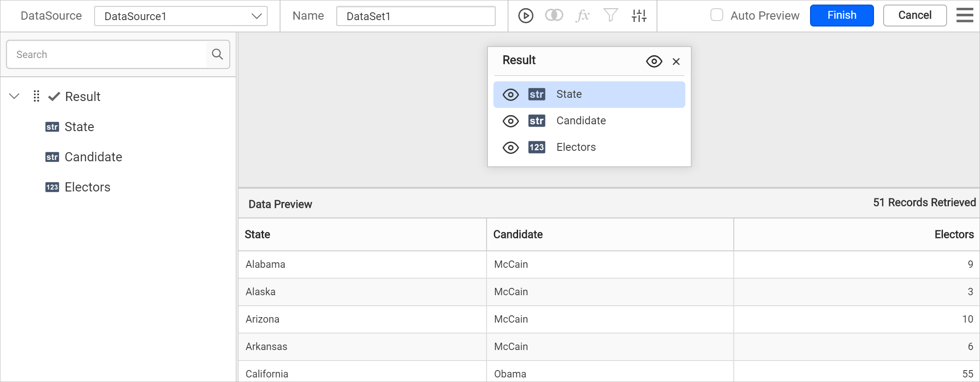Collapse the Result tree node
The width and height of the screenshot is (980, 382).
pos(15,96)
